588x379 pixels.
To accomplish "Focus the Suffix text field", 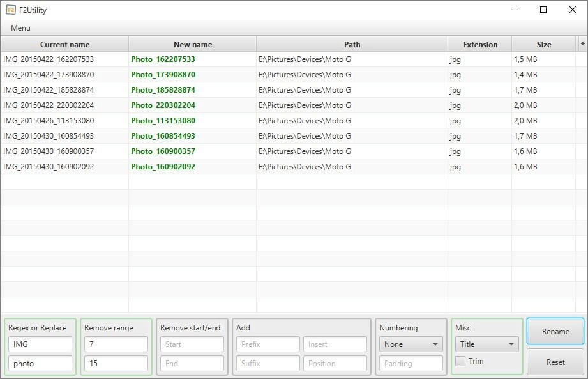I will tap(268, 364).
